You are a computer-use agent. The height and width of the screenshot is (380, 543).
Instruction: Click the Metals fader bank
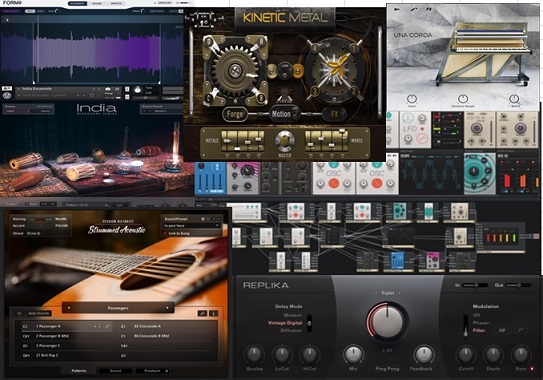pos(243,141)
